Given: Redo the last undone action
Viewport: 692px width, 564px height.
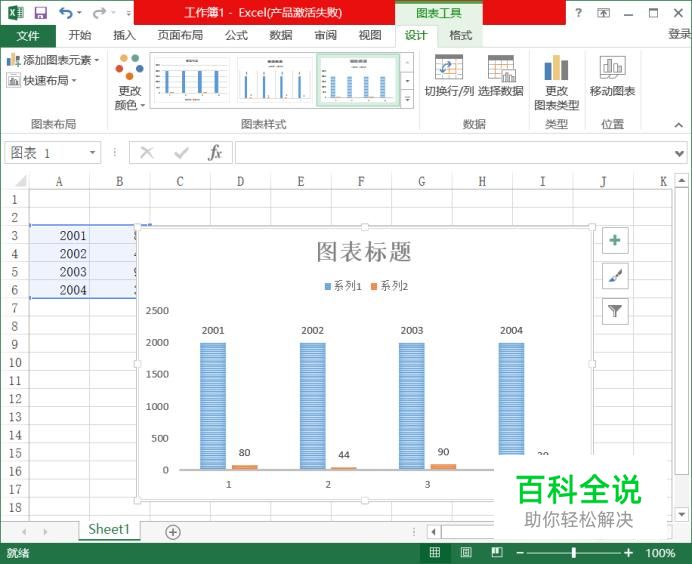Looking at the screenshot, I should [99, 13].
